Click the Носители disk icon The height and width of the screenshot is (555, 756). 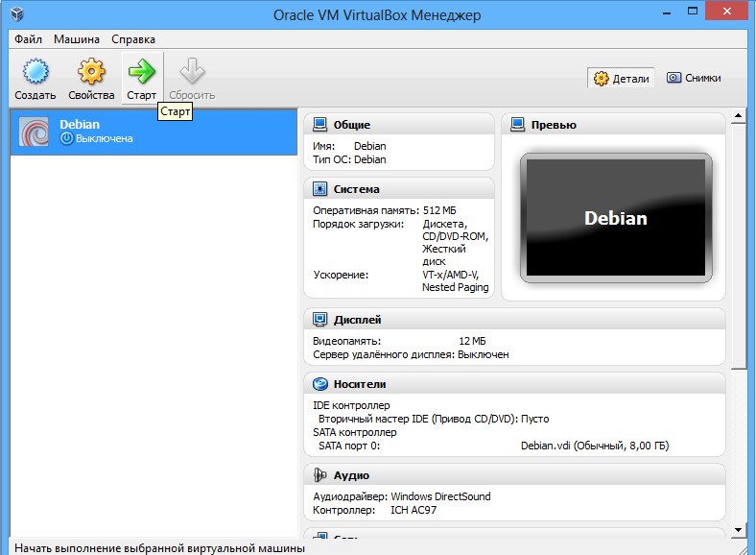[320, 384]
